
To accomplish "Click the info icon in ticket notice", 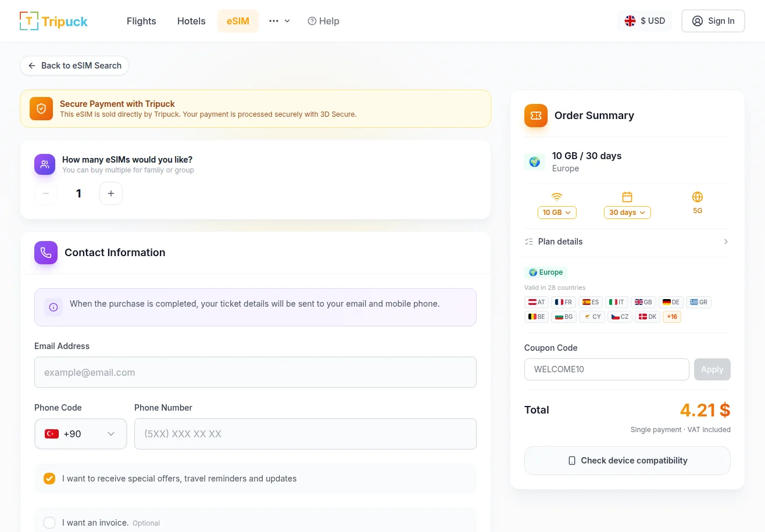I will point(53,307).
